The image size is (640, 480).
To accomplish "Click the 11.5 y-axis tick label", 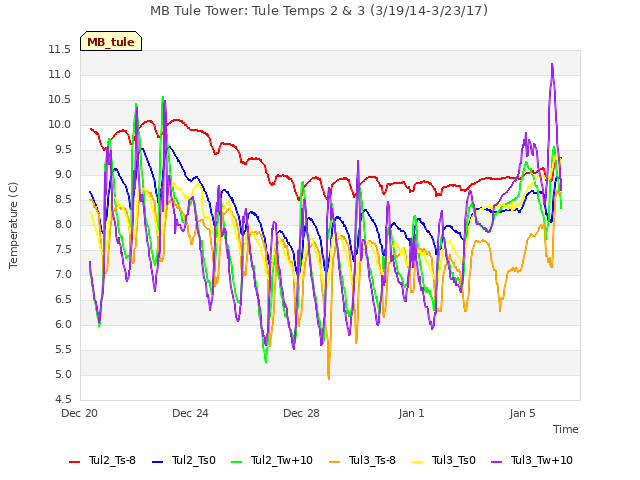I will [60, 50].
